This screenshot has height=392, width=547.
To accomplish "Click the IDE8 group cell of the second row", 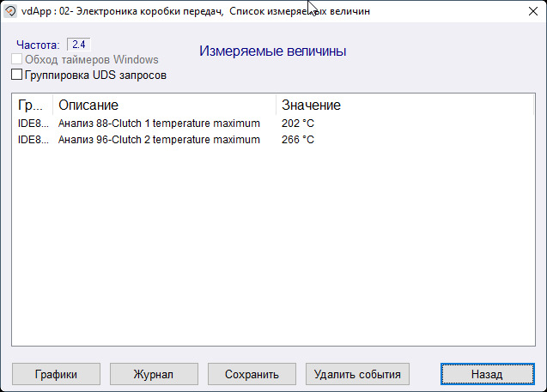I will (x=33, y=140).
